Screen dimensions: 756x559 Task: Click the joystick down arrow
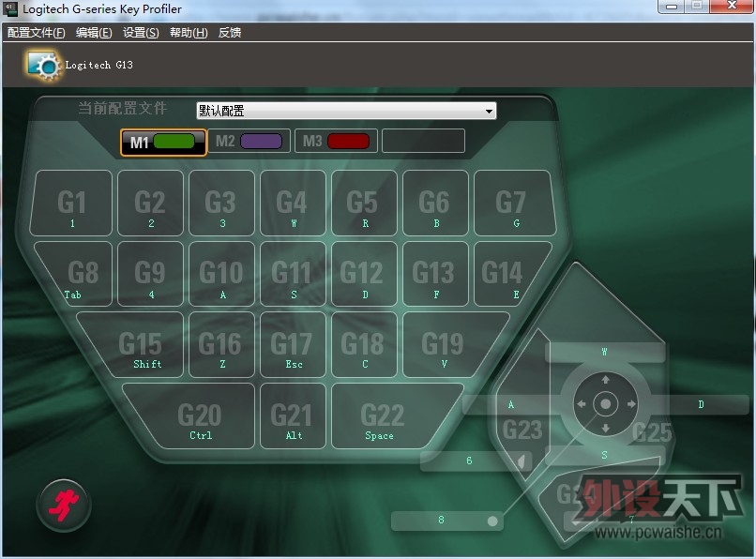[606, 428]
